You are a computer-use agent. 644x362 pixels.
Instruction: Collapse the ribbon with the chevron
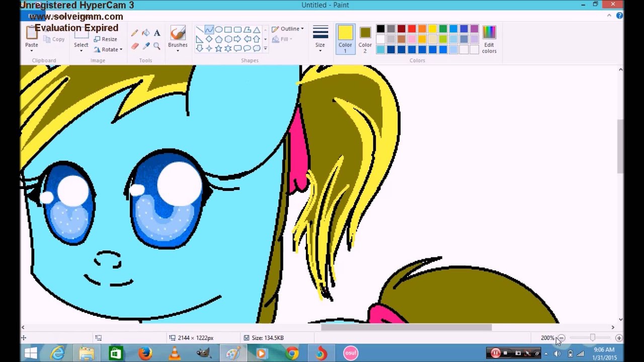(x=610, y=16)
